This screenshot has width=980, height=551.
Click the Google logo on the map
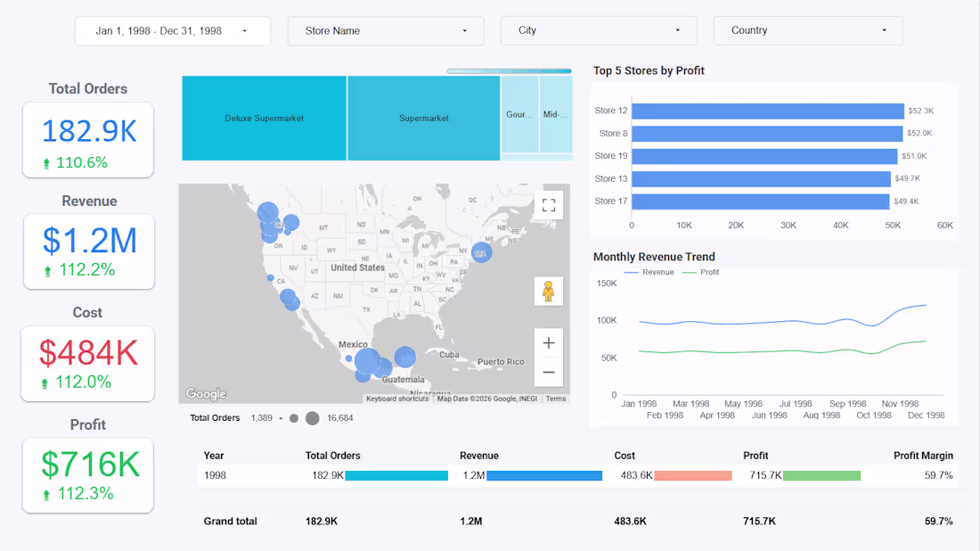point(205,393)
